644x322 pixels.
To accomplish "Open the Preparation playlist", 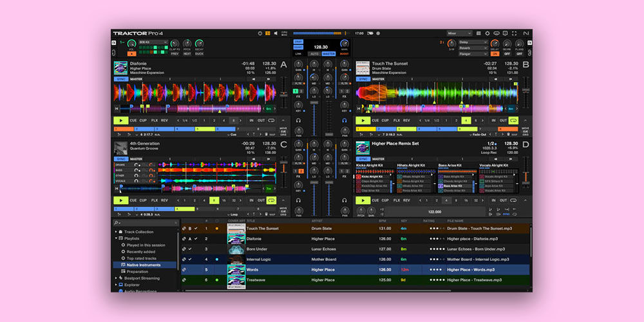I will tap(138, 272).
